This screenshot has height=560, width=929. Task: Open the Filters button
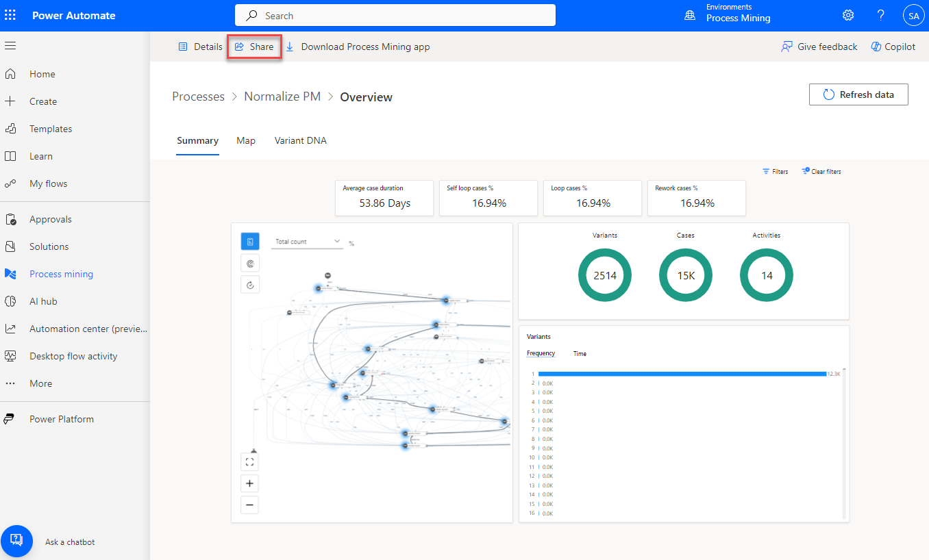pos(776,171)
